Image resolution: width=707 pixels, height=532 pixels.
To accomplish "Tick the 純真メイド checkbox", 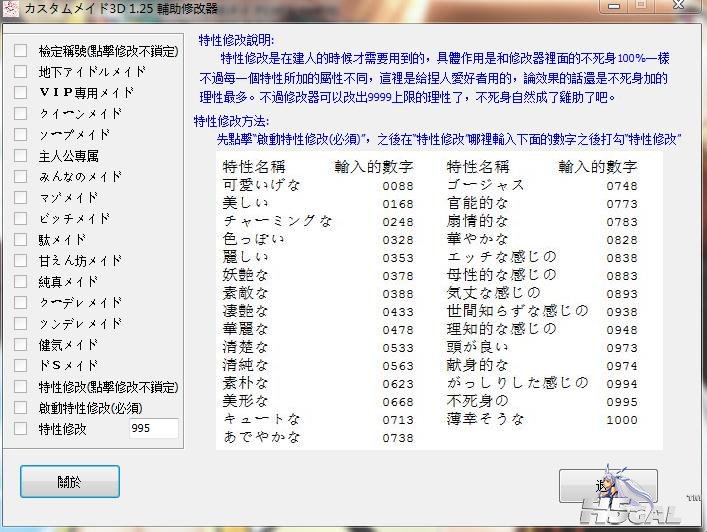I will (20, 281).
